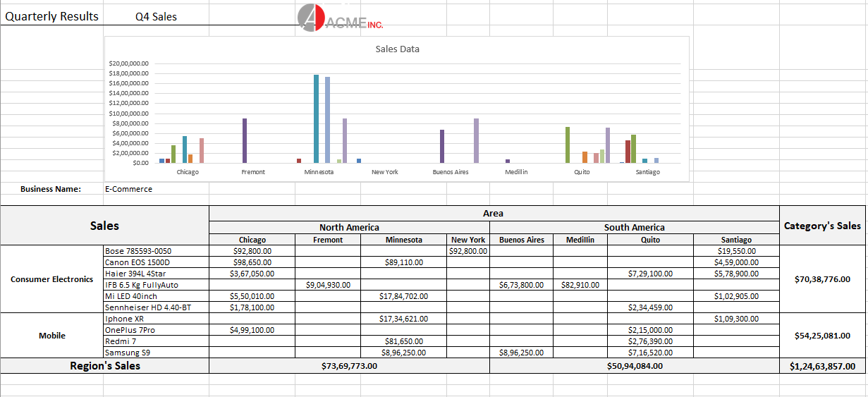Select the Haier 394L 4Star product cell
The height and width of the screenshot is (397, 868).
coord(157,274)
